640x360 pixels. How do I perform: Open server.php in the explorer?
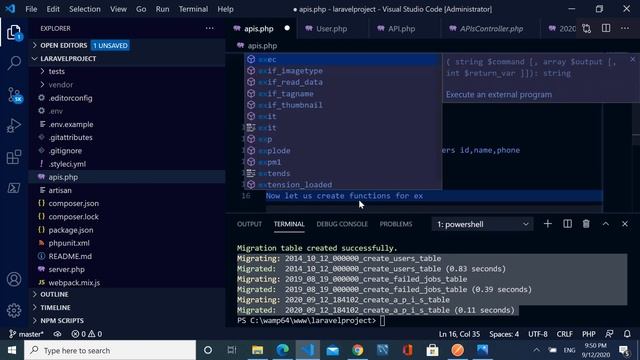(x=127, y=269)
